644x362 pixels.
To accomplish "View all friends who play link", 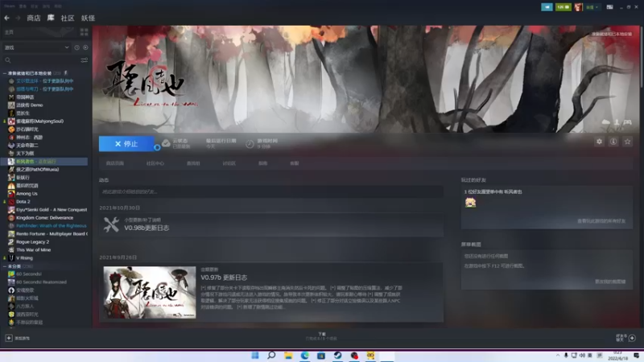I will [601, 220].
